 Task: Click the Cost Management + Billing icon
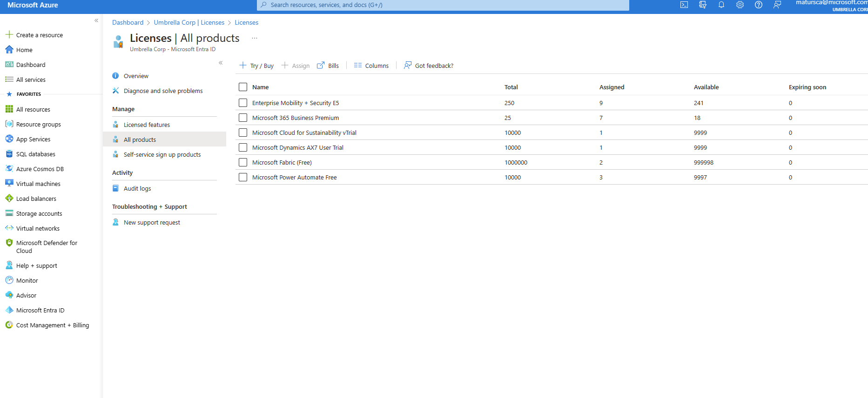click(x=9, y=325)
